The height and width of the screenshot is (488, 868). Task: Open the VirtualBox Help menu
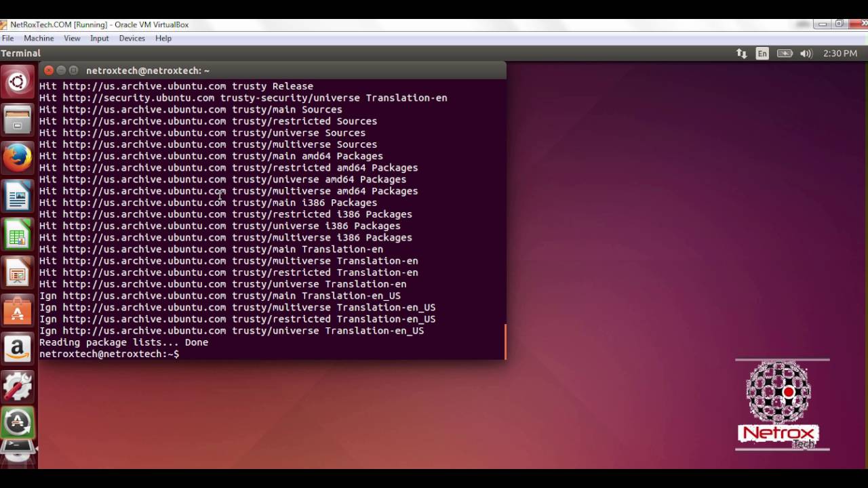[x=163, y=38]
